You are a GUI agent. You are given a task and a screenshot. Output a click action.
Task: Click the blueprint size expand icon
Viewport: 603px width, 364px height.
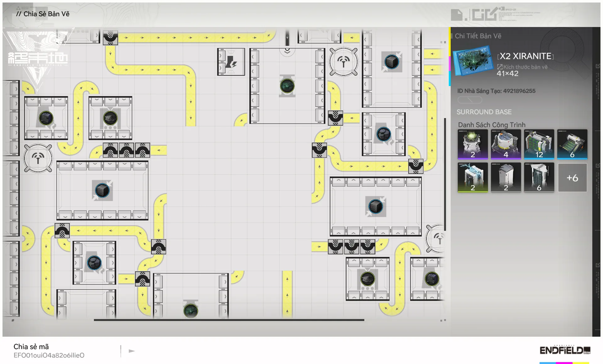(x=500, y=67)
